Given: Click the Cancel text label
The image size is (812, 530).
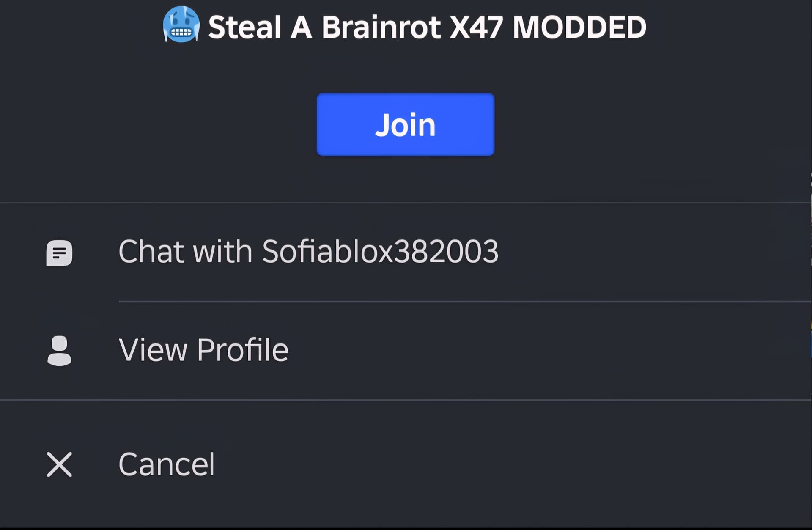Looking at the screenshot, I should click(167, 464).
